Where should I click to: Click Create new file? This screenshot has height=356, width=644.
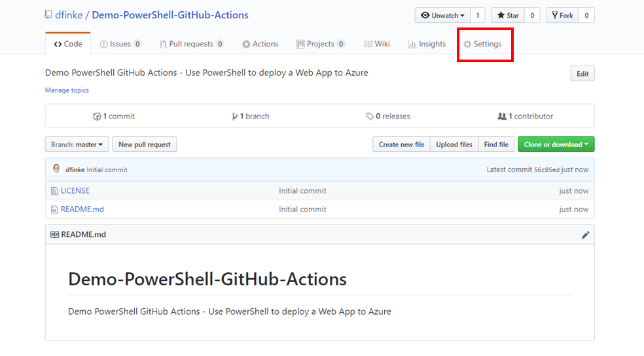pos(401,144)
